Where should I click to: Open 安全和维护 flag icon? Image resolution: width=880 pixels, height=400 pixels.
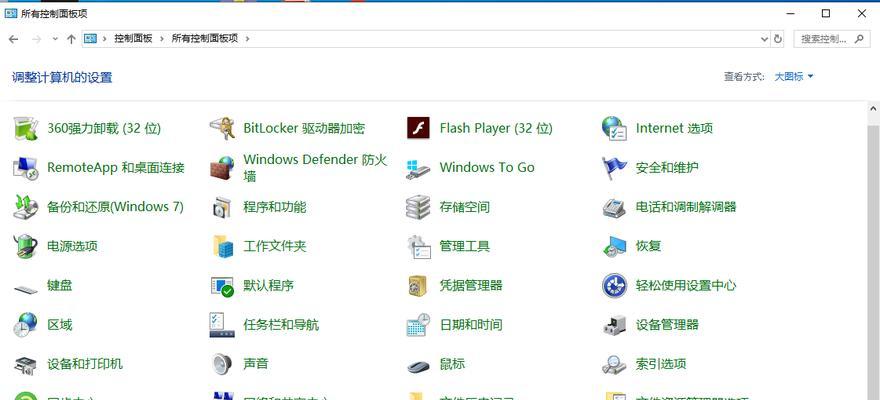pyautogui.click(x=614, y=168)
